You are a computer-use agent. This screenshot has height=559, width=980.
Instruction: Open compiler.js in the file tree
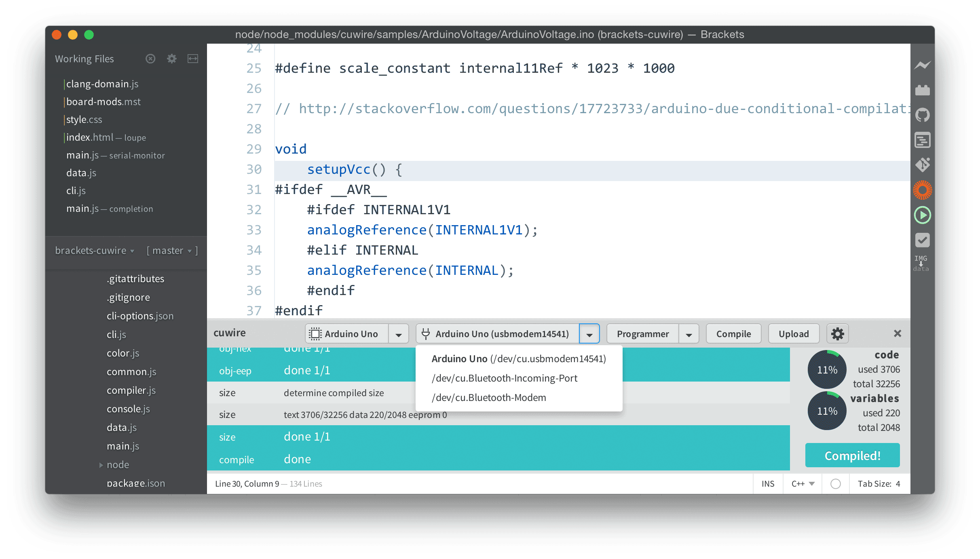tap(131, 390)
